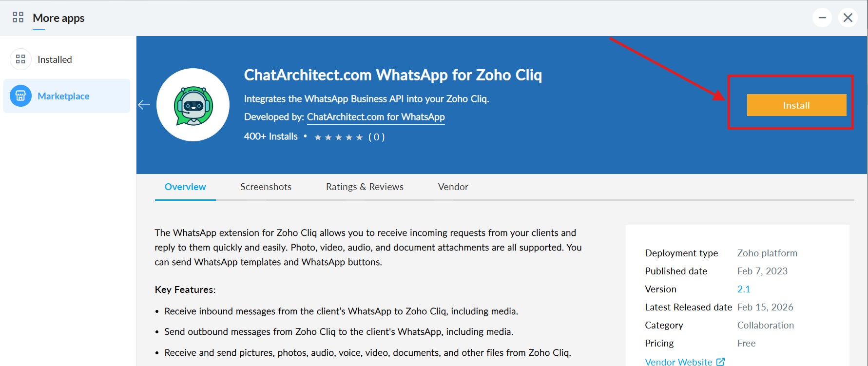Open the Ratings & Reviews tab
Viewport: 868px width, 366px height.
pos(365,187)
